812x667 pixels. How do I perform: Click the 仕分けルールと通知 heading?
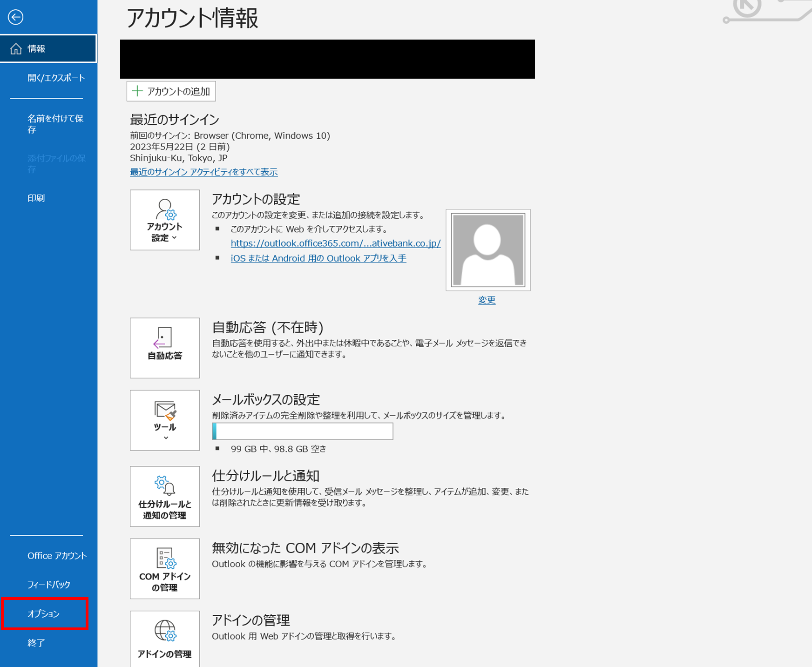265,476
